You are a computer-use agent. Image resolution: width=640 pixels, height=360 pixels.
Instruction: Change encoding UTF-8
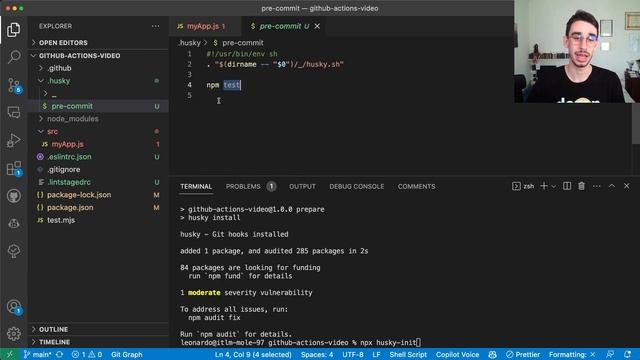[353, 354]
